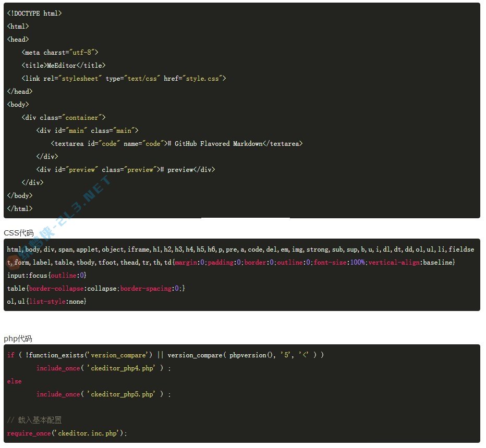Click the closing html tag line
Screen dimensions: 486x448
[20, 208]
